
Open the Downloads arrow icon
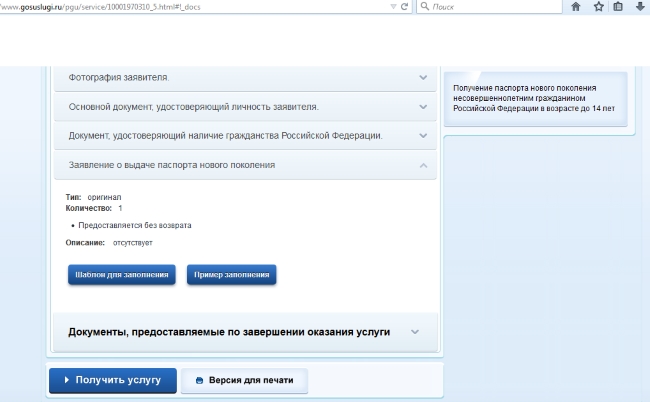[640, 6]
